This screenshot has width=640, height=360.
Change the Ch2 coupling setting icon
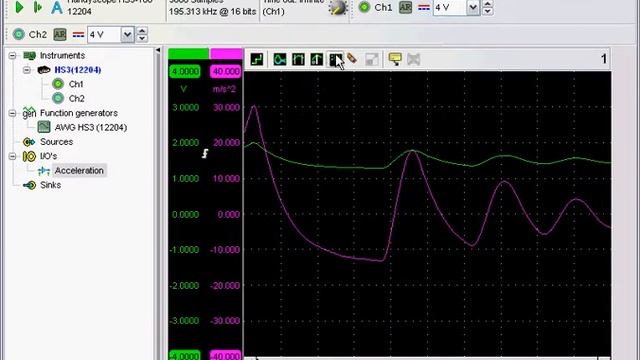78,35
